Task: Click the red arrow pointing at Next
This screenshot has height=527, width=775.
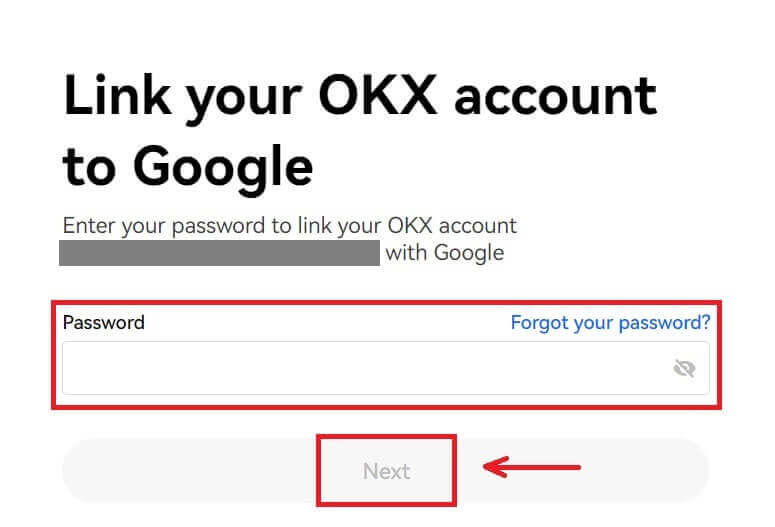Action: 532,466
